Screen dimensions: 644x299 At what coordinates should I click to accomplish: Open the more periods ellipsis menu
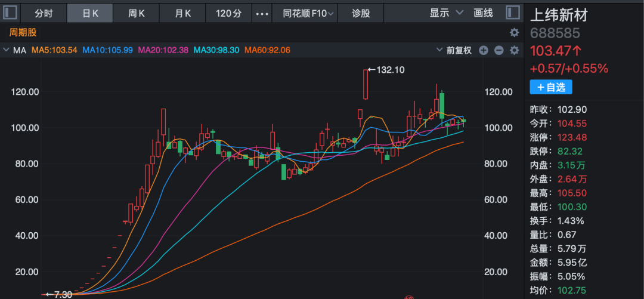261,13
